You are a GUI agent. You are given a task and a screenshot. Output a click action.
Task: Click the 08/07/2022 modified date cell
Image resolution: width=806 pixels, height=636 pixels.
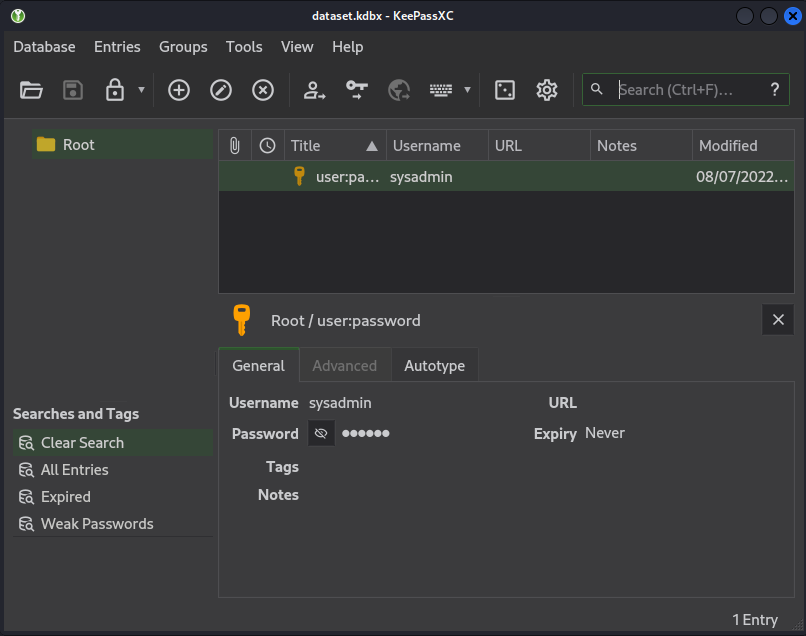(742, 177)
